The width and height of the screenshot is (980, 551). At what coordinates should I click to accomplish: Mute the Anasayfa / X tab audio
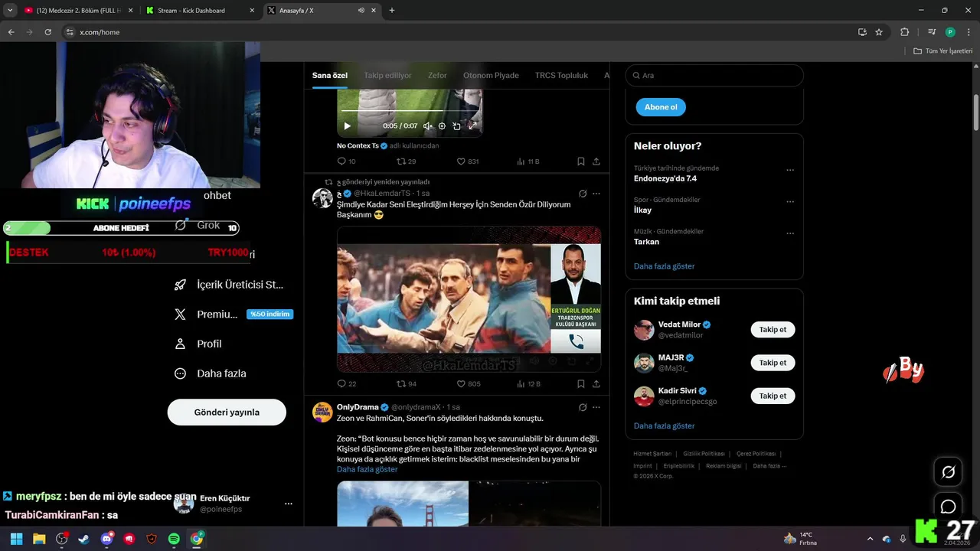(361, 11)
